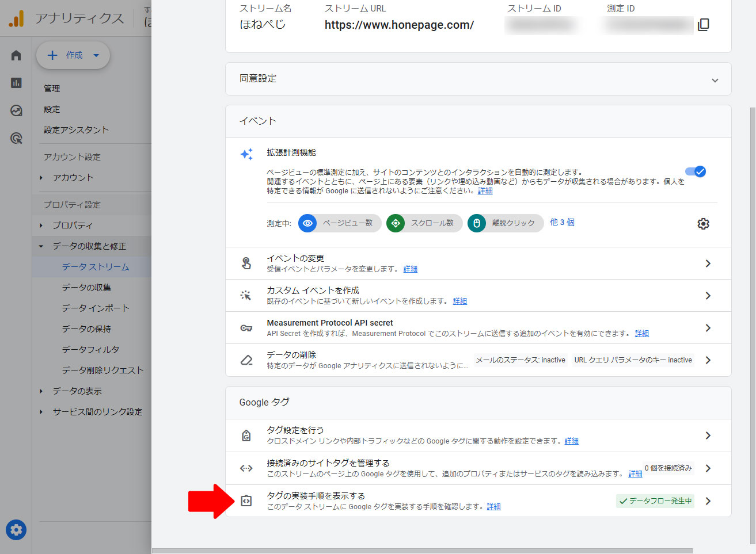The height and width of the screenshot is (554, 756).
Task: Select データ削除リクエスト in sidebar
Action: pos(102,370)
